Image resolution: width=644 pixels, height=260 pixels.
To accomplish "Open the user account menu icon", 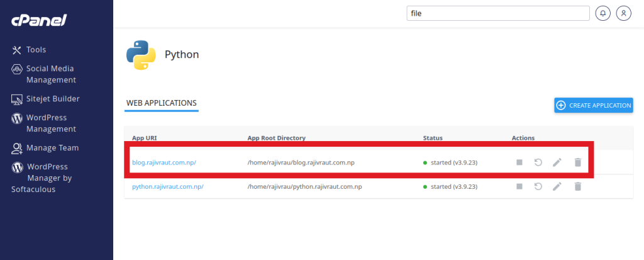I will tap(623, 13).
